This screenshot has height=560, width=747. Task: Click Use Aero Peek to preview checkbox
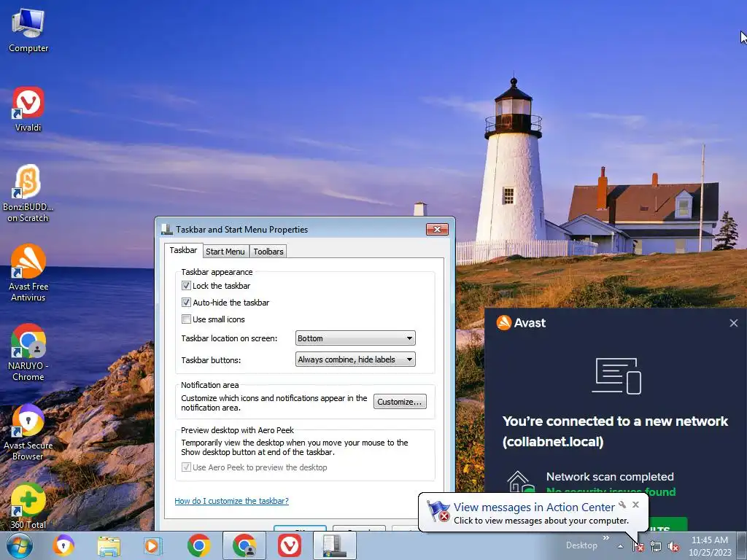(x=186, y=467)
